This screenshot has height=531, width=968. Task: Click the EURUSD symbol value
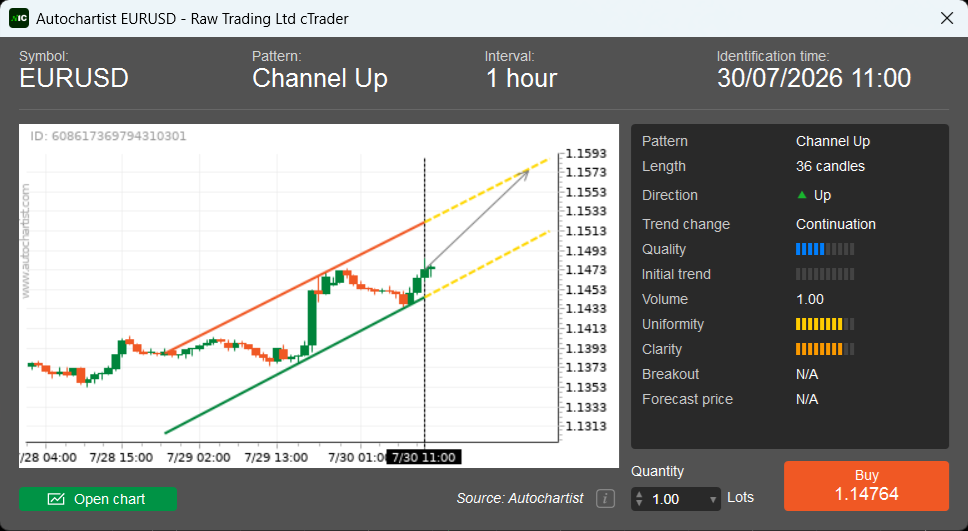click(74, 78)
